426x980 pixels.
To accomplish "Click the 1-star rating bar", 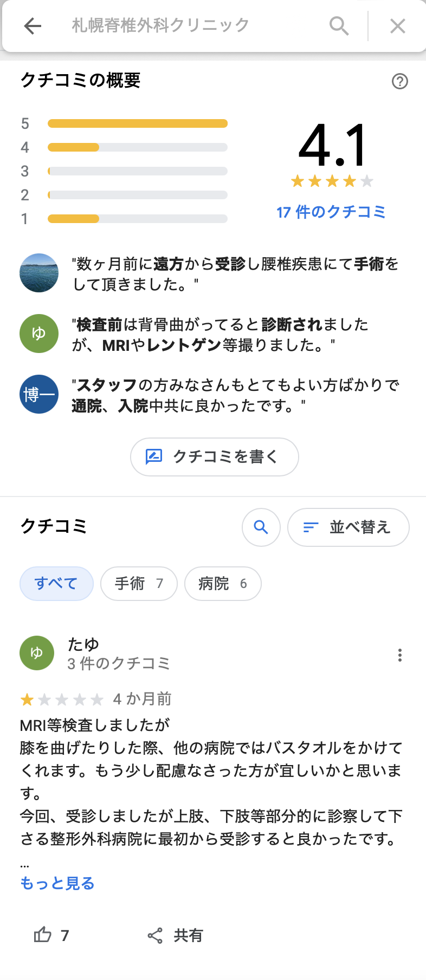I will coord(138,219).
